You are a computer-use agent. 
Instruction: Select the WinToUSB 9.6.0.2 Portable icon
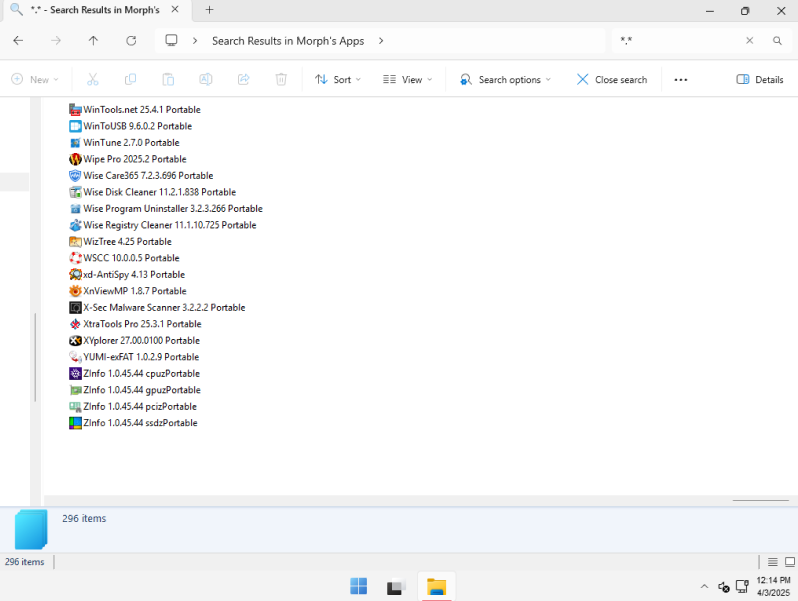coord(75,126)
